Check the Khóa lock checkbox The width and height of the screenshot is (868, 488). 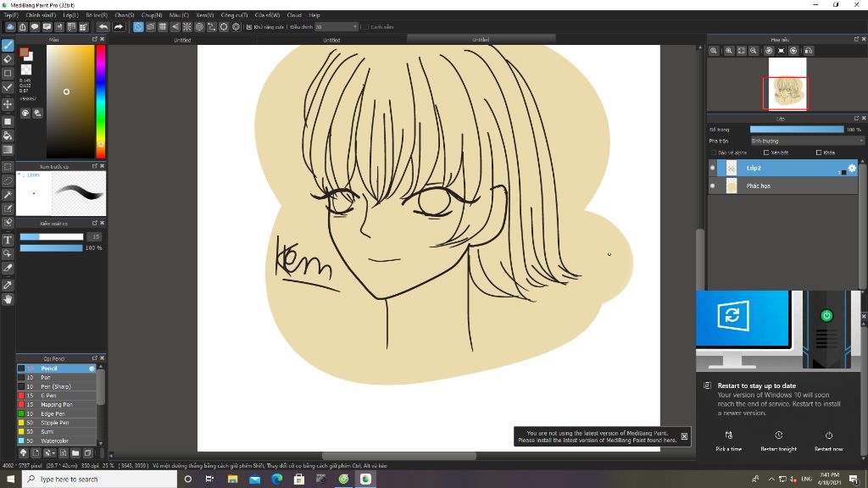(x=819, y=152)
